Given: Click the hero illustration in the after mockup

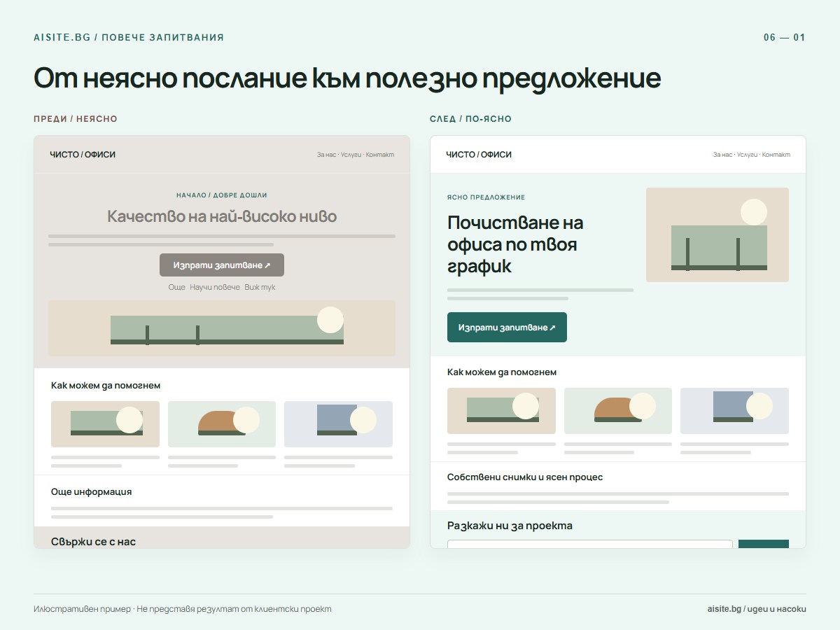Looking at the screenshot, I should pyautogui.click(x=717, y=234).
